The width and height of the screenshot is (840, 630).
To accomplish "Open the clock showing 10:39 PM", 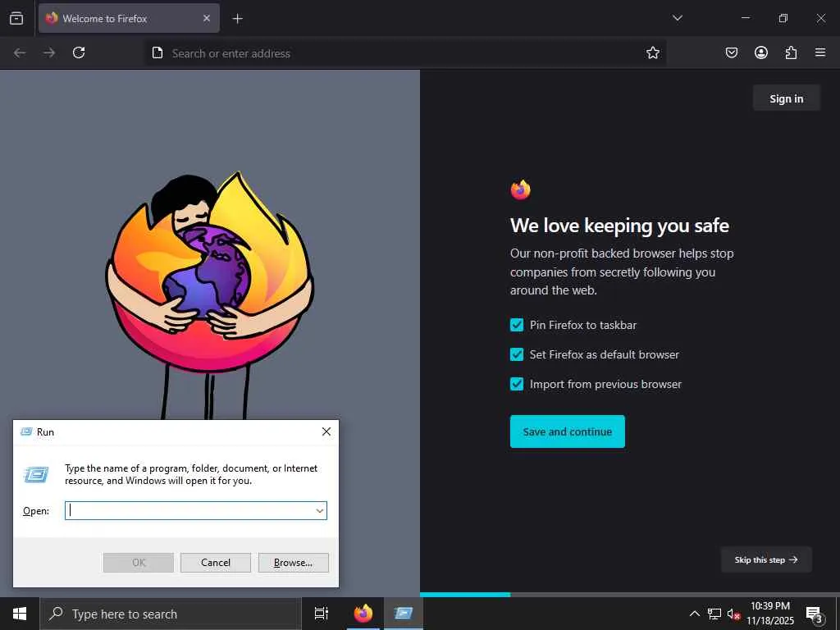I will pos(770,614).
